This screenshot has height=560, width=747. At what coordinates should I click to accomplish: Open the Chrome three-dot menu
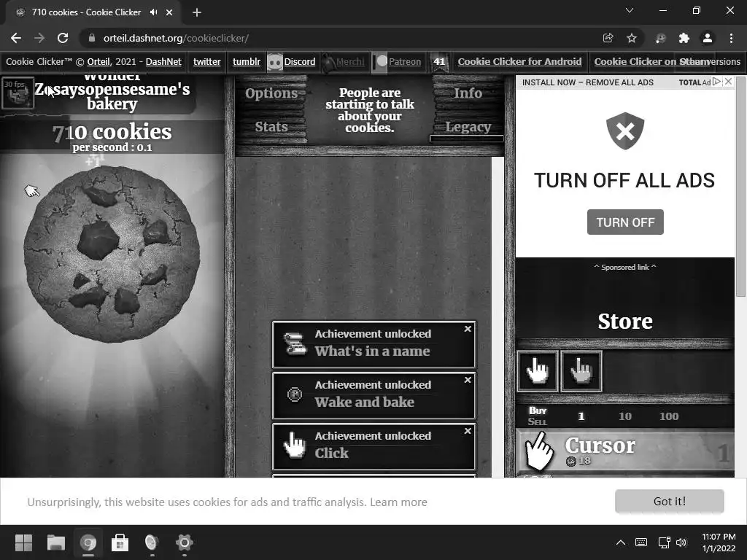[x=731, y=38]
